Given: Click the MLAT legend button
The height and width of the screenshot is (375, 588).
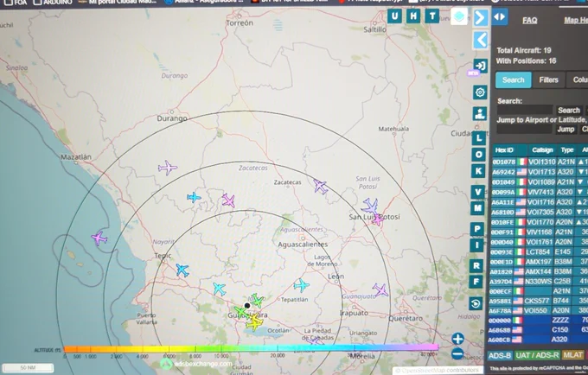Looking at the screenshot, I should 573,355.
